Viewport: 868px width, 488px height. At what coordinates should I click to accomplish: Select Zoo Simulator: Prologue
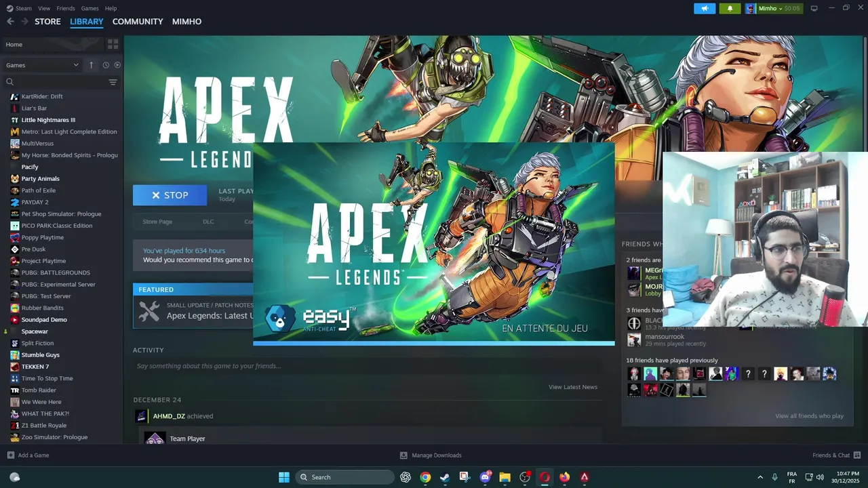[54, 437]
